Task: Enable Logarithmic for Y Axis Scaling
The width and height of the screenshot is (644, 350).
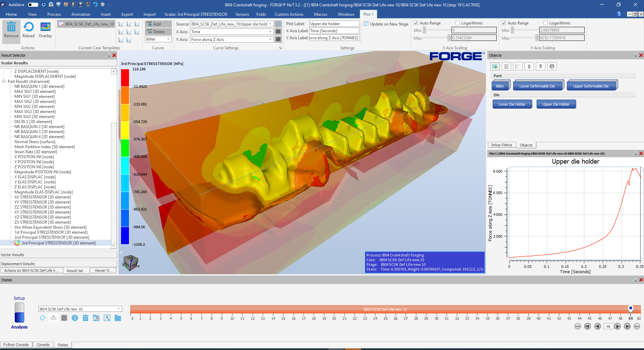Action: coord(546,23)
